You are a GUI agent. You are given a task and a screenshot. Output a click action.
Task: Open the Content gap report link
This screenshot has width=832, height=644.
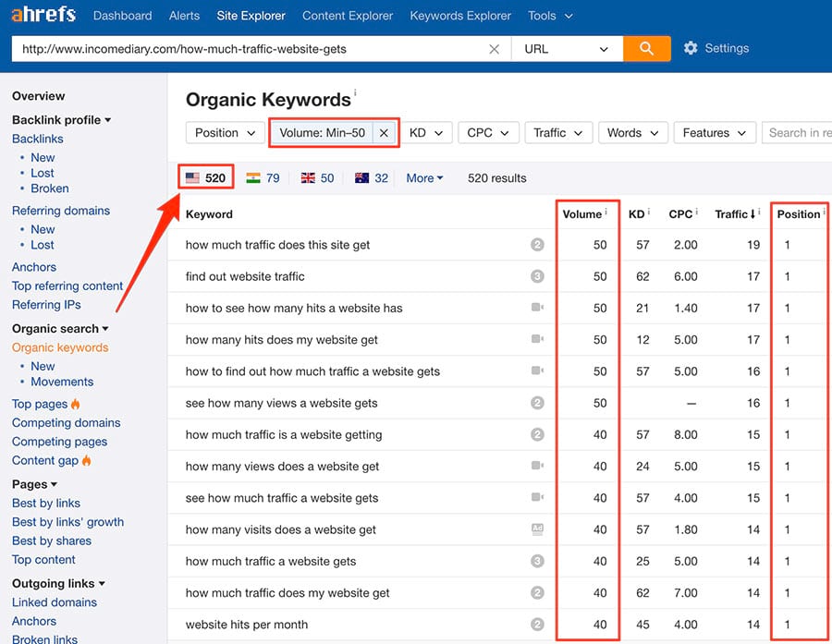coord(45,460)
